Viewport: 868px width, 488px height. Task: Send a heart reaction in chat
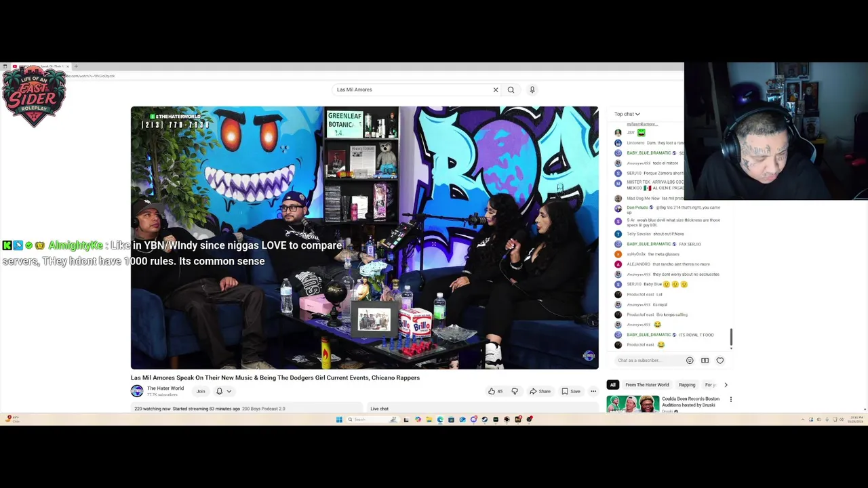coord(720,361)
